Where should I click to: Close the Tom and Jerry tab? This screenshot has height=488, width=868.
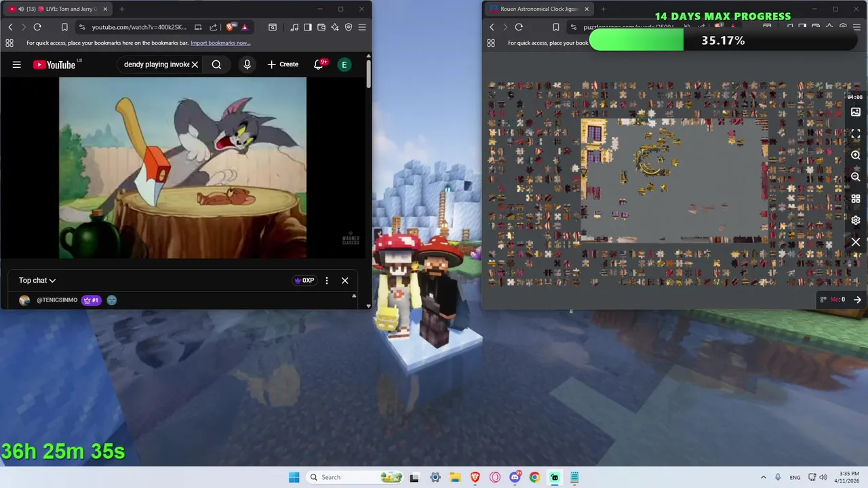pos(104,9)
